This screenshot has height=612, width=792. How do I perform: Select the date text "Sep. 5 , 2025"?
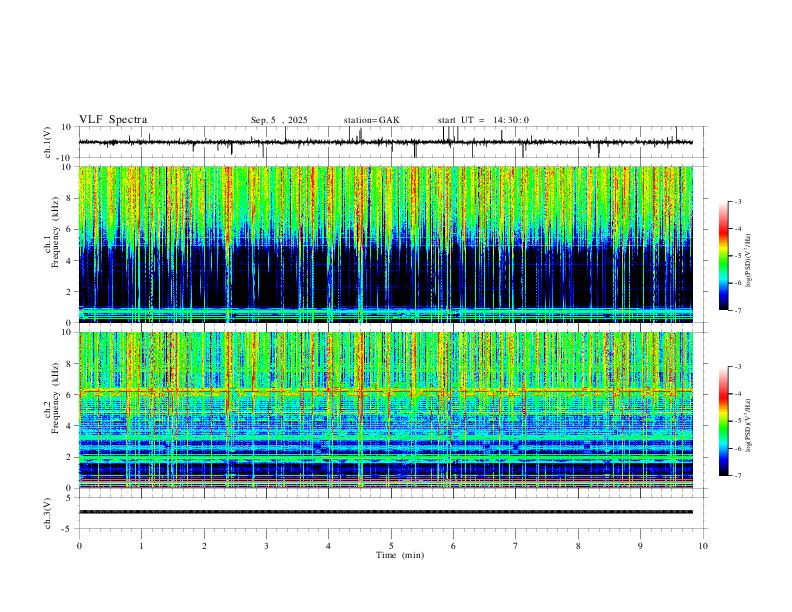pos(279,120)
